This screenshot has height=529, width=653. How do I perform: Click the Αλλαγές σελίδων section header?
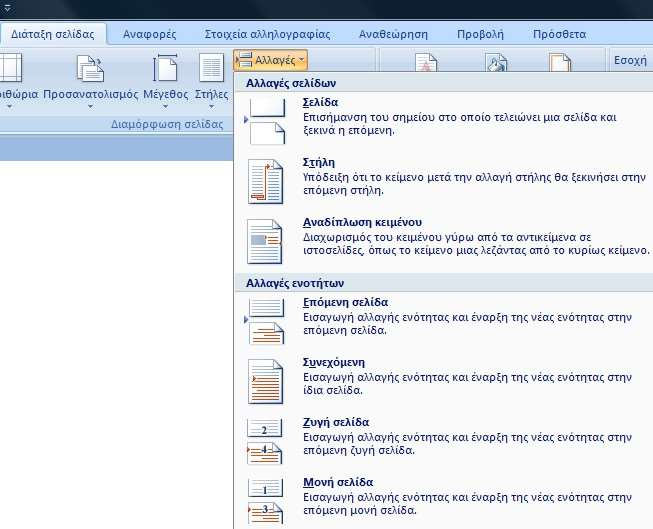291,83
